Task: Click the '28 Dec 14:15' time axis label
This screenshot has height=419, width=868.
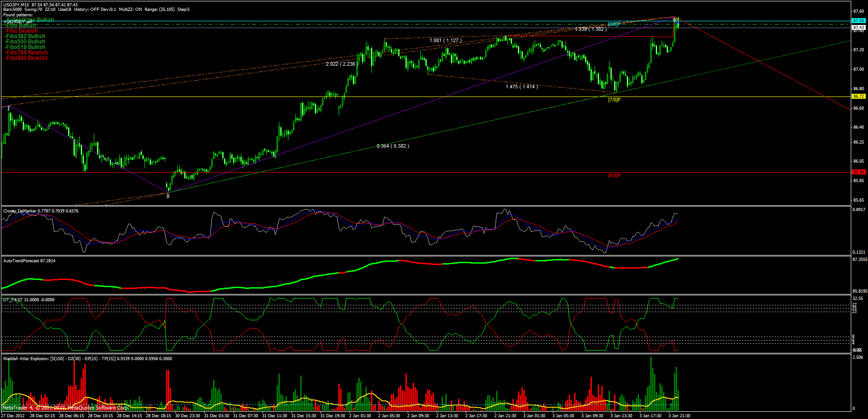Action: click(130, 416)
